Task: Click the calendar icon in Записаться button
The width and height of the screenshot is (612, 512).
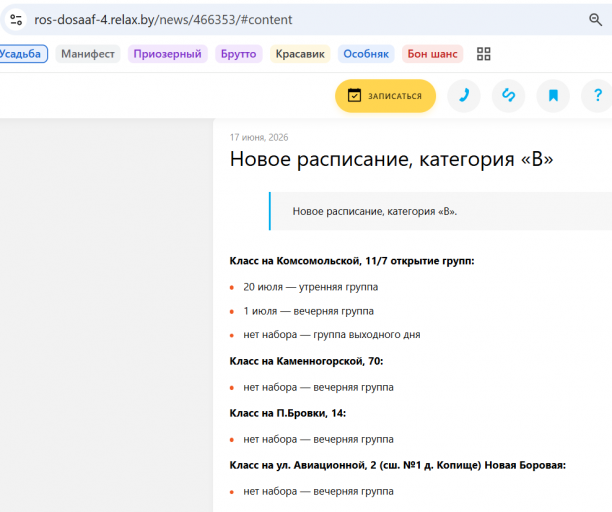Action: tap(354, 96)
